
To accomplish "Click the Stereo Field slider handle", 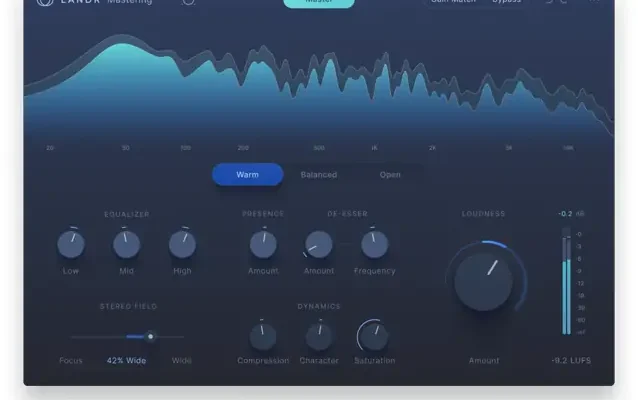I will pyautogui.click(x=151, y=337).
